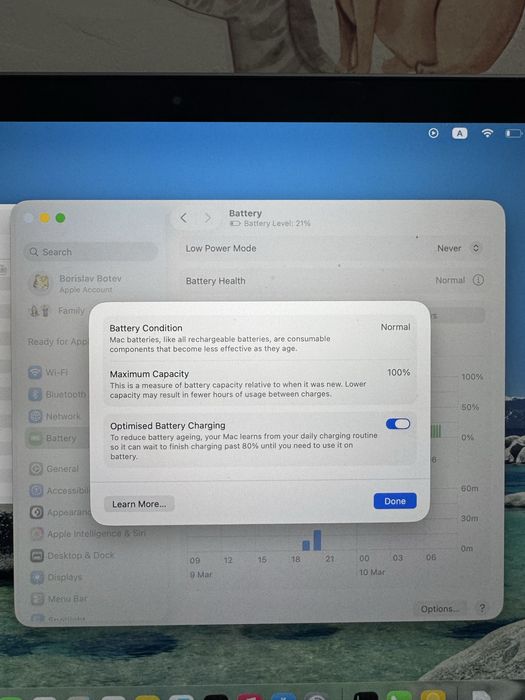Click the Battery Condition Normal value
This screenshot has height=700, width=525.
tap(395, 327)
